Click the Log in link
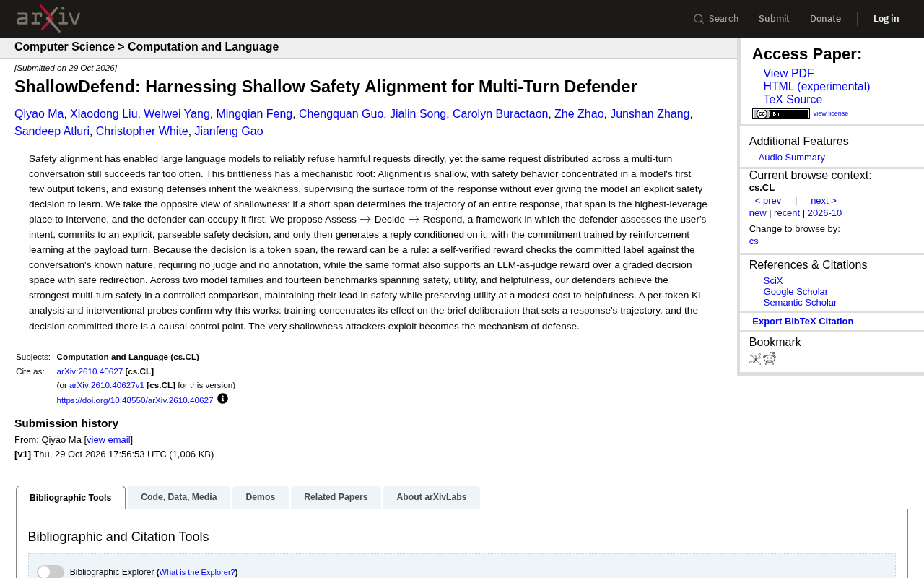The width and height of the screenshot is (924, 578). coord(886,19)
